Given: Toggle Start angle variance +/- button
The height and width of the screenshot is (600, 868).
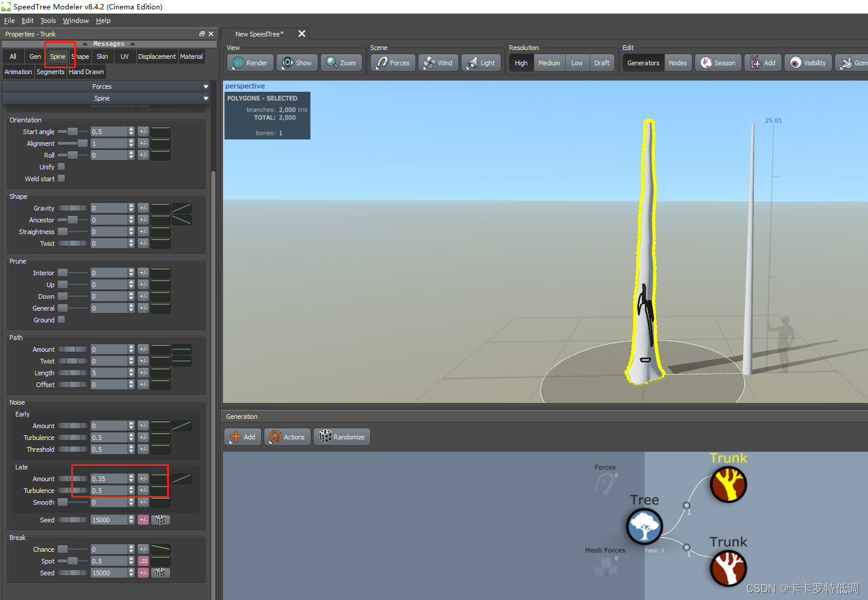Looking at the screenshot, I should coord(143,132).
